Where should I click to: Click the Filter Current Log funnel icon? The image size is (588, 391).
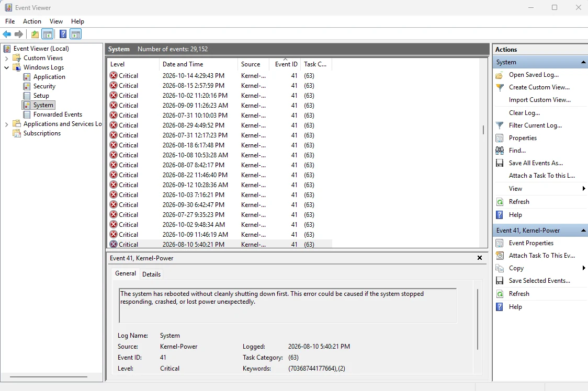click(500, 125)
